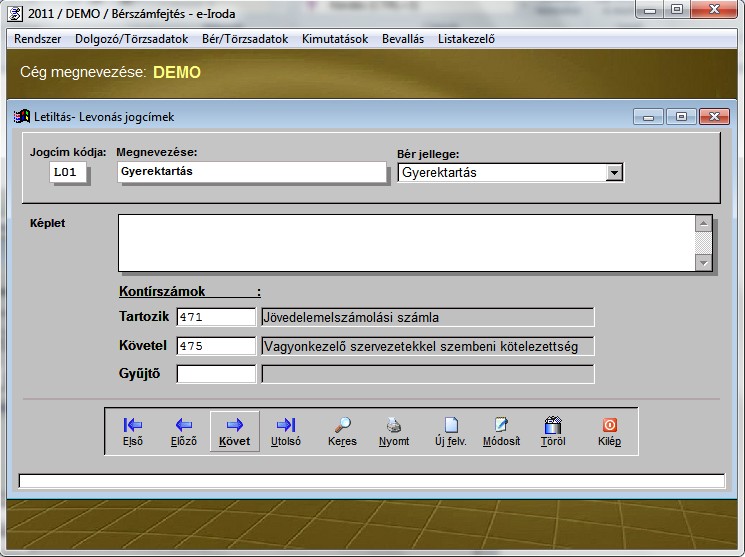The height and width of the screenshot is (557, 745).
Task: Open the Listakezelő menu
Action: point(466,39)
